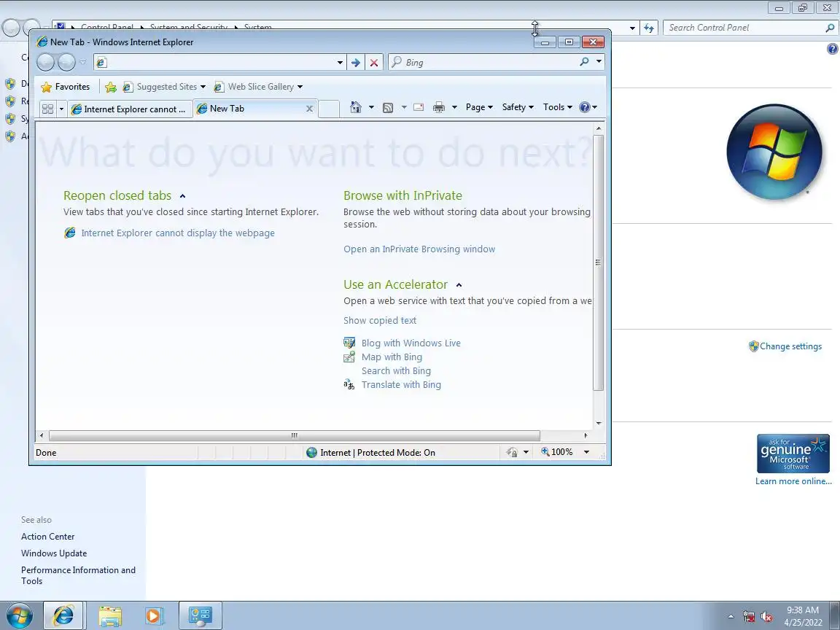
Task: Open Quick Tabs grid icon
Action: pyautogui.click(x=47, y=109)
